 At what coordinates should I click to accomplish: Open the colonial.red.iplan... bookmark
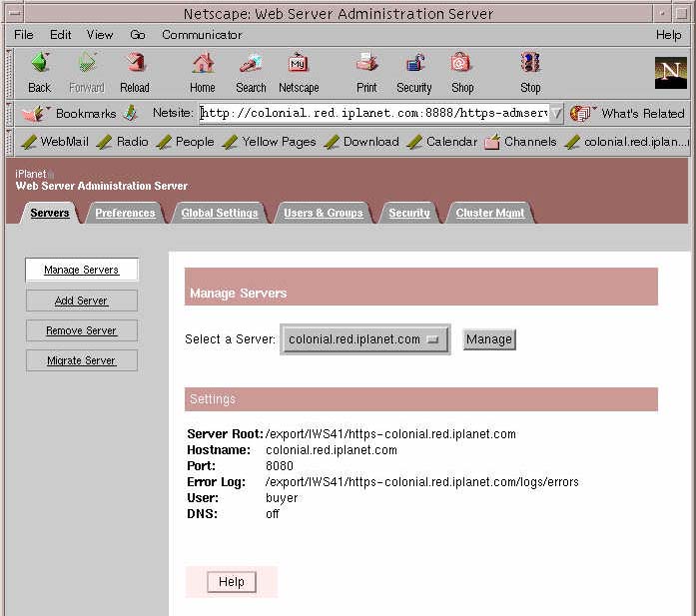pyautogui.click(x=627, y=142)
